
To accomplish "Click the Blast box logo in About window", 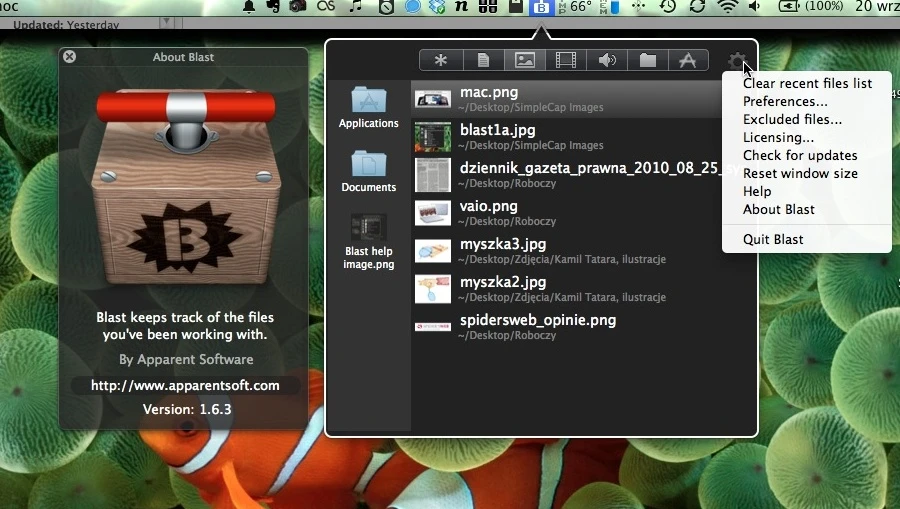I will coord(185,186).
